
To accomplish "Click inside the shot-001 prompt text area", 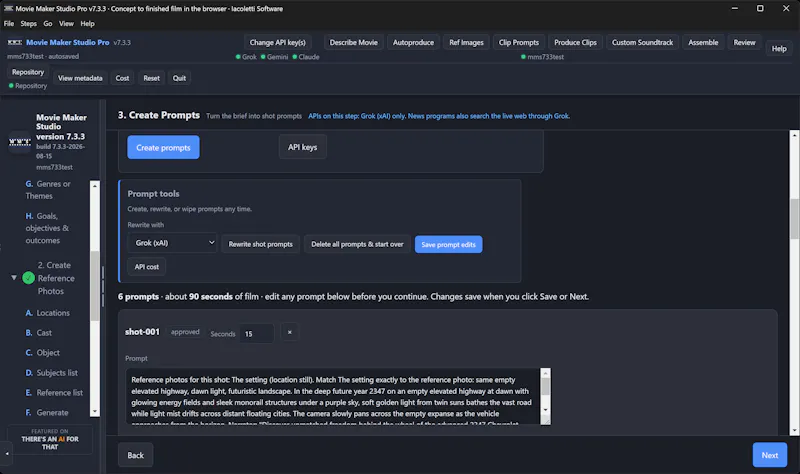I will (333, 396).
